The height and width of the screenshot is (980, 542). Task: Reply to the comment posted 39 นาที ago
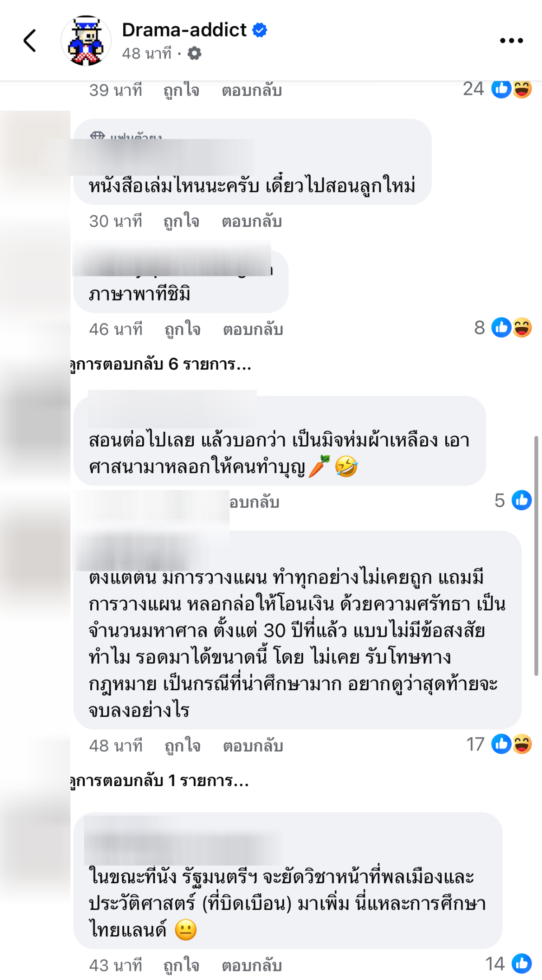(x=252, y=90)
